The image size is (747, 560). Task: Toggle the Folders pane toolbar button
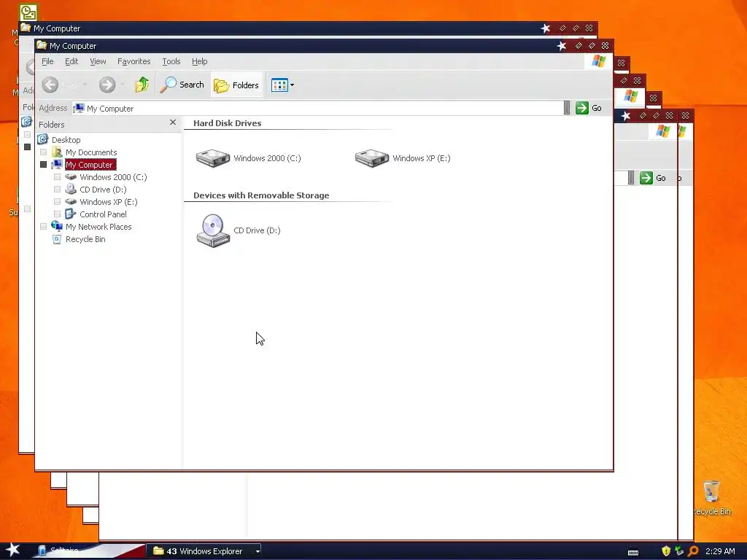pos(236,85)
